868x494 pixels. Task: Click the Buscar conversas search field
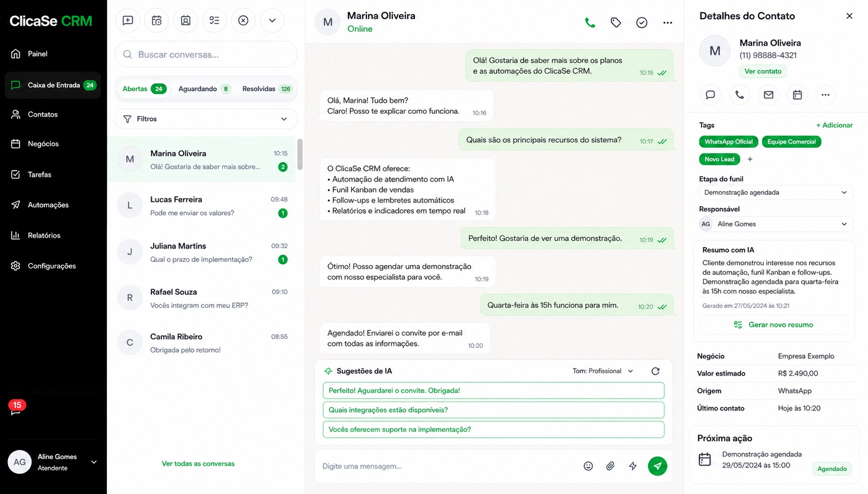click(x=206, y=54)
